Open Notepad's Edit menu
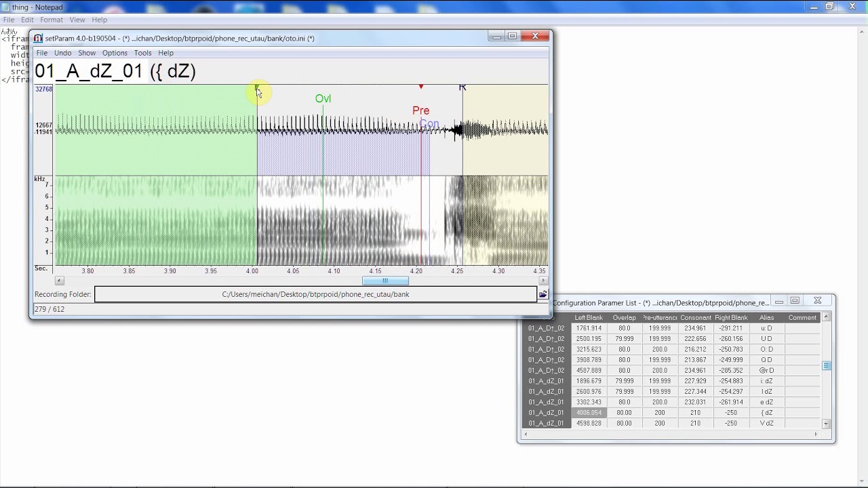This screenshot has height=488, width=868. [27, 20]
